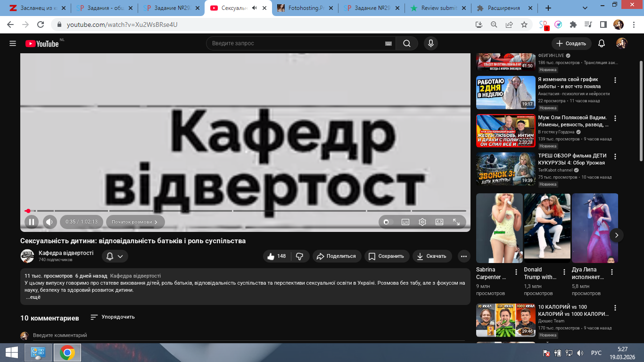Viewport: 644px width, 362px height.
Task: Open menu for the 'Дуа Липа исполняет' short
Action: pyautogui.click(x=612, y=272)
